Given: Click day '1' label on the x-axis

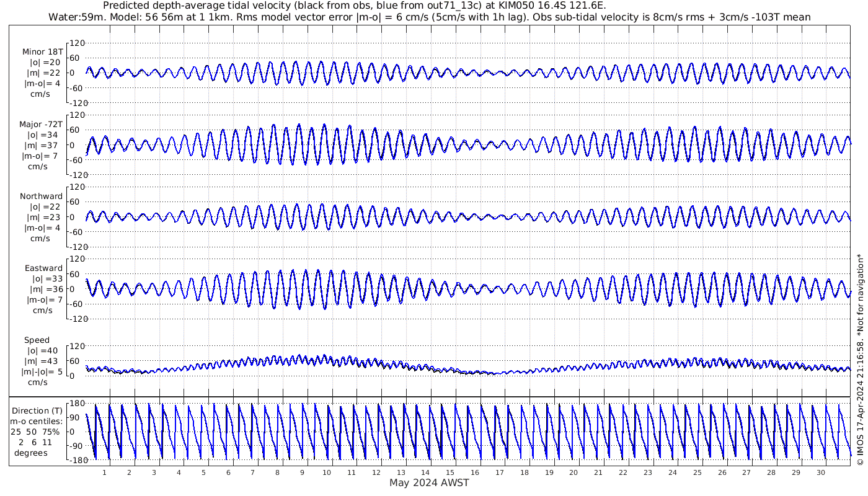Looking at the screenshot, I should [104, 472].
